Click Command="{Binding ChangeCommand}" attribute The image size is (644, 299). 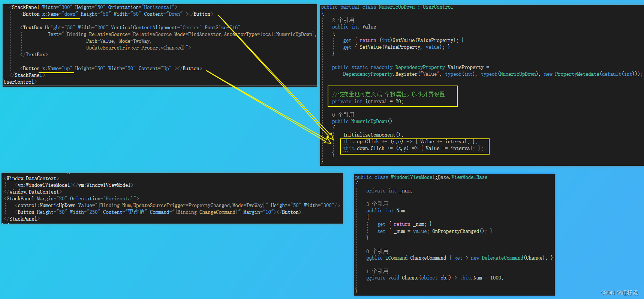[x=195, y=212]
